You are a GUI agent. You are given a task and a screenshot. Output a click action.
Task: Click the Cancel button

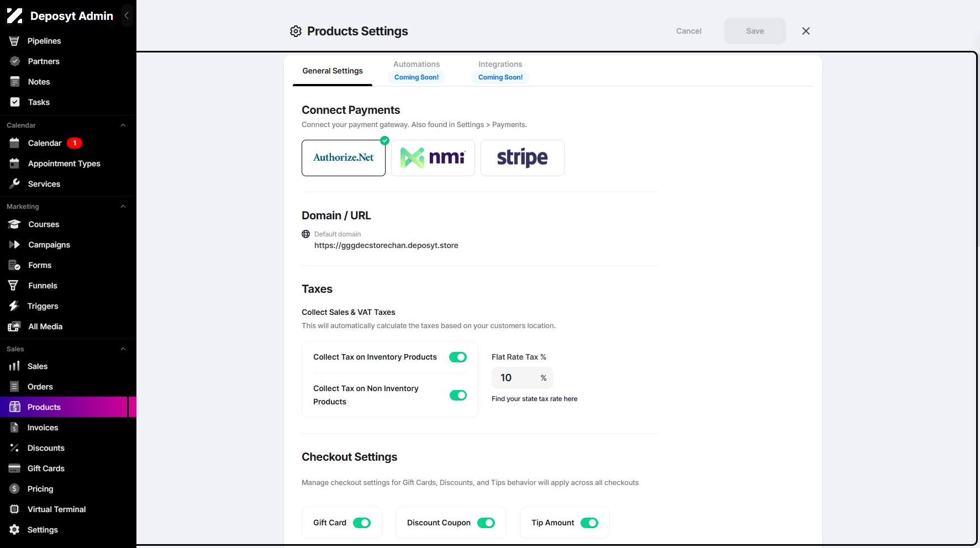click(x=689, y=31)
